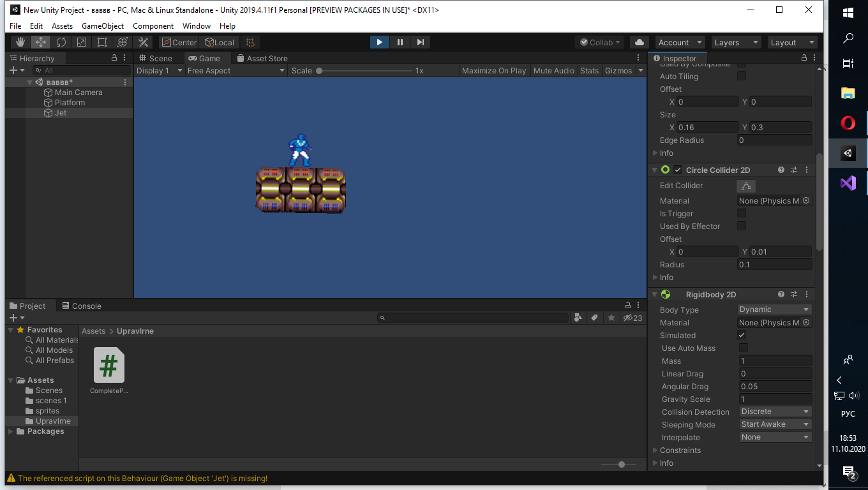868x490 pixels.
Task: Toggle Center pivot mode
Action: pos(179,42)
